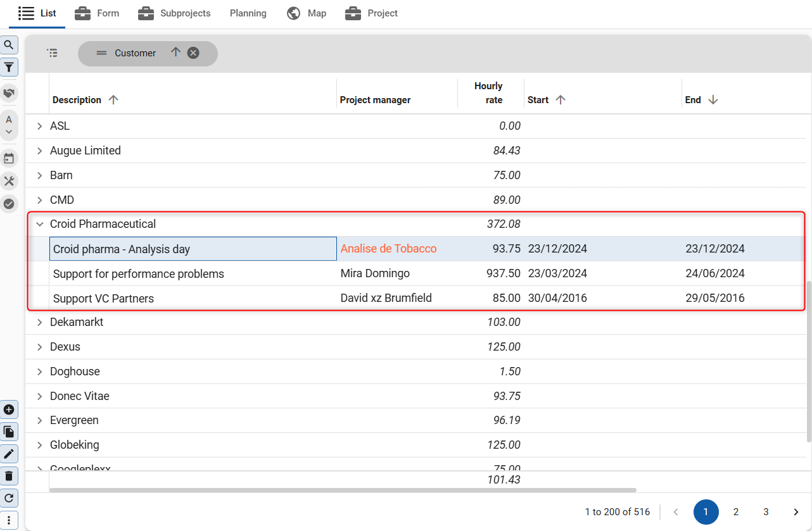Click the handshake icon in sidebar
This screenshot has height=531, width=812.
[x=9, y=93]
